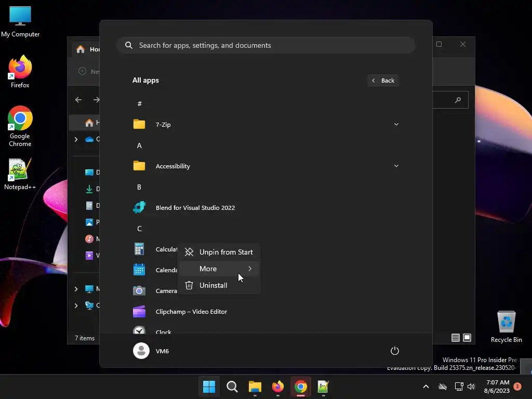The image size is (532, 399).
Task: Click the Home tab in File Explorer
Action: [x=86, y=49]
